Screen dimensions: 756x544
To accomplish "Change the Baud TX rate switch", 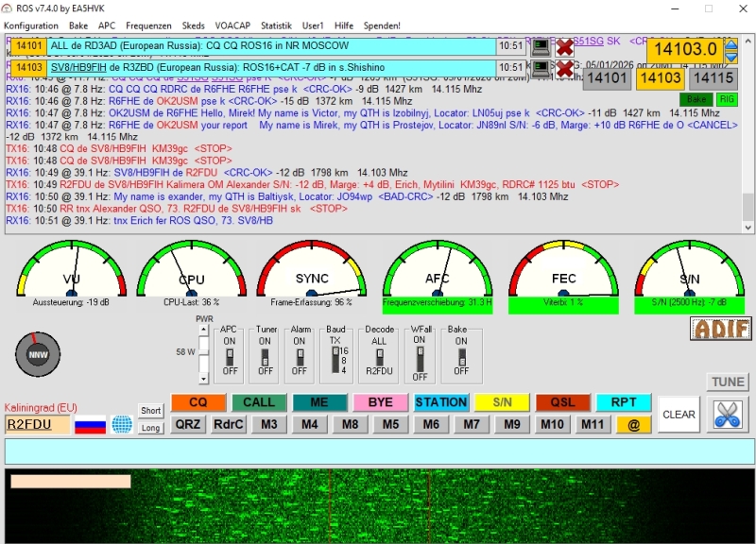I will [335, 360].
